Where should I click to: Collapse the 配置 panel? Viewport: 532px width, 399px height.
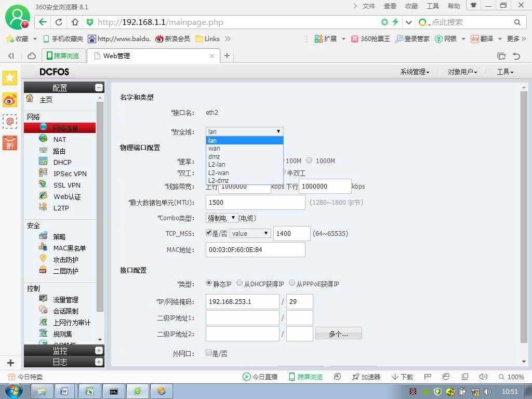[x=99, y=87]
